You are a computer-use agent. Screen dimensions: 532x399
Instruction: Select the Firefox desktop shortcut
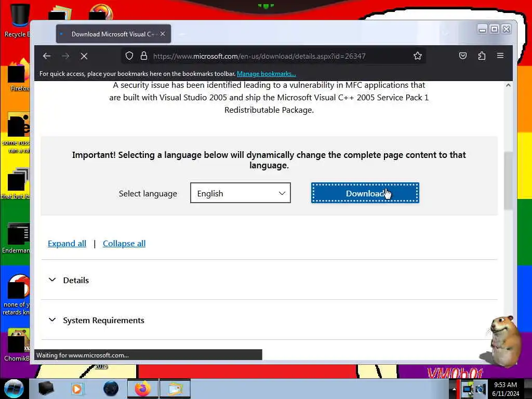(x=19, y=75)
